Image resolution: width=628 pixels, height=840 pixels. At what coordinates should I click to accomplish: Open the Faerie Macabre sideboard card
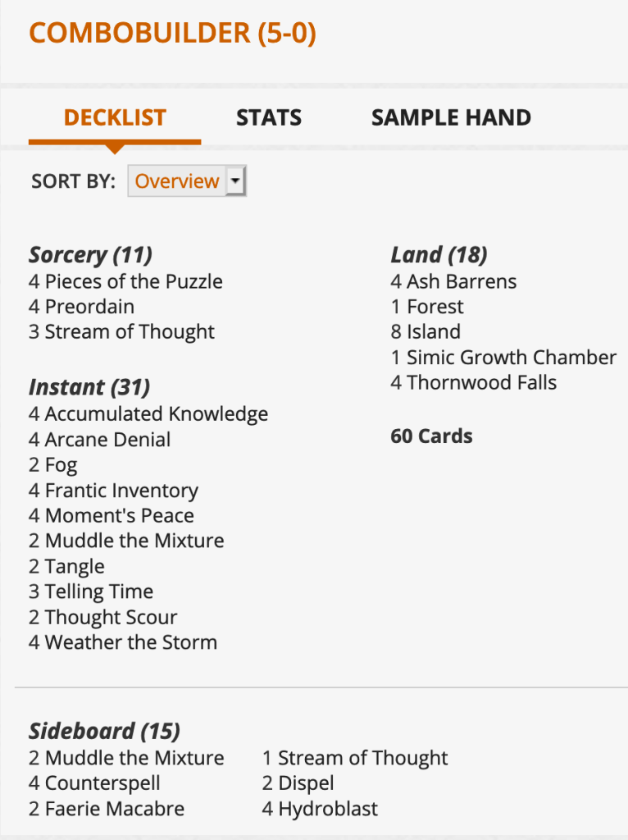click(x=114, y=809)
